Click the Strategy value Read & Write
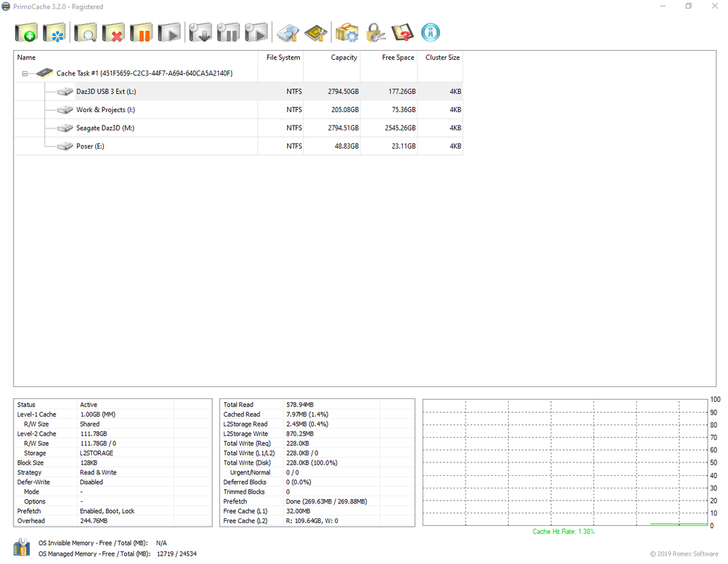 (98, 472)
